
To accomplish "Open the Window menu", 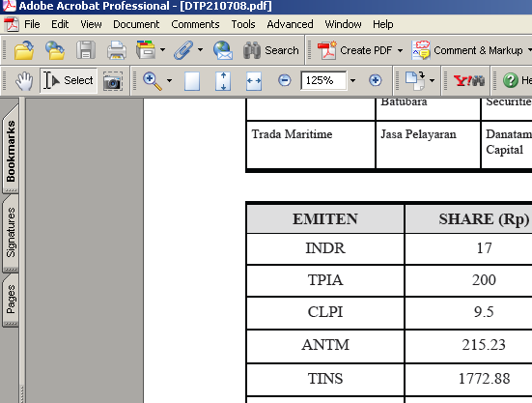I will [343, 24].
